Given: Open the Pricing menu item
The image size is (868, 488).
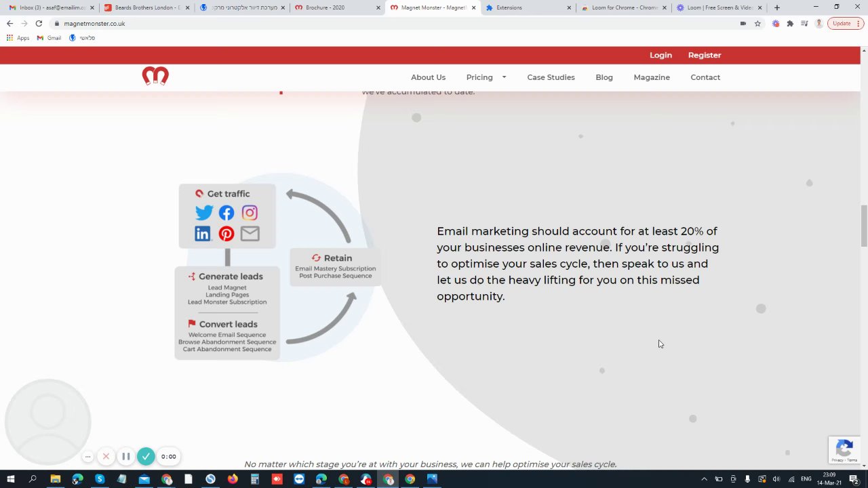Looking at the screenshot, I should click(479, 77).
